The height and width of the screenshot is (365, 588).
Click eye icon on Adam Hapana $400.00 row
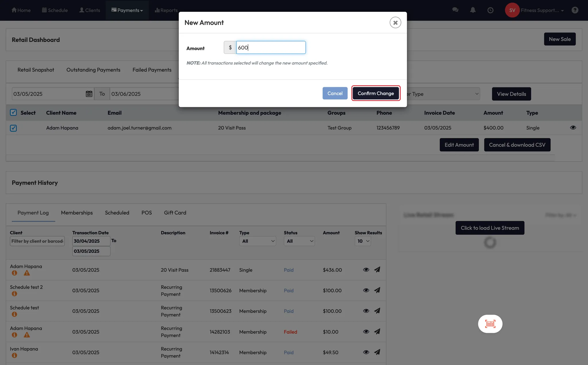tap(573, 128)
